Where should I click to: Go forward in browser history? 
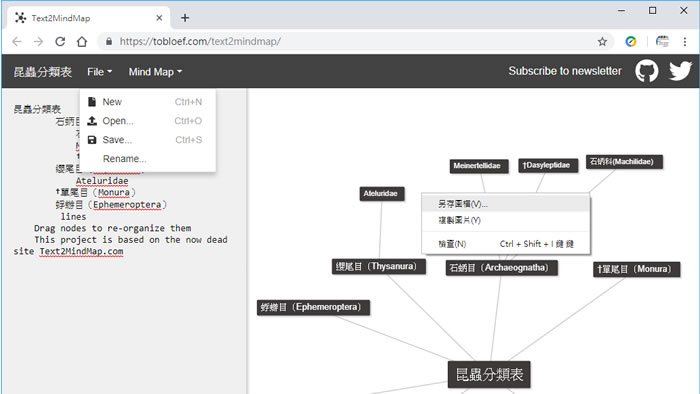click(38, 41)
